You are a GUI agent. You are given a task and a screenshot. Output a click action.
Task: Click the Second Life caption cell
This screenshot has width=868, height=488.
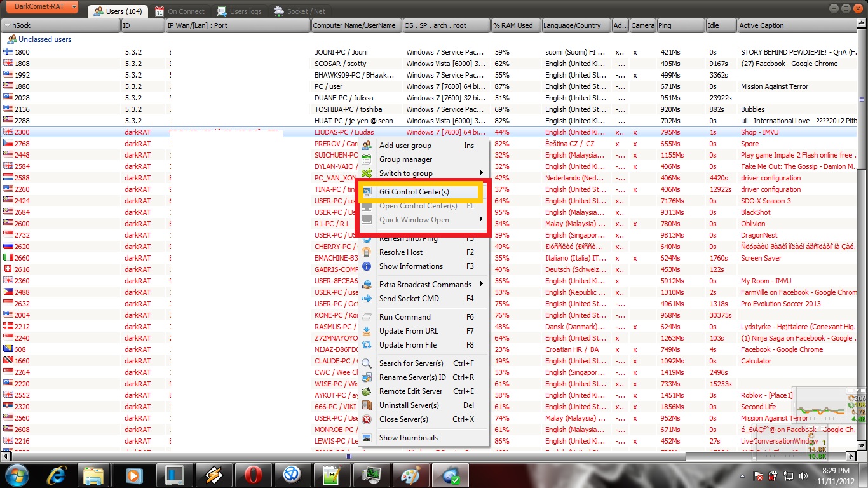pos(758,407)
